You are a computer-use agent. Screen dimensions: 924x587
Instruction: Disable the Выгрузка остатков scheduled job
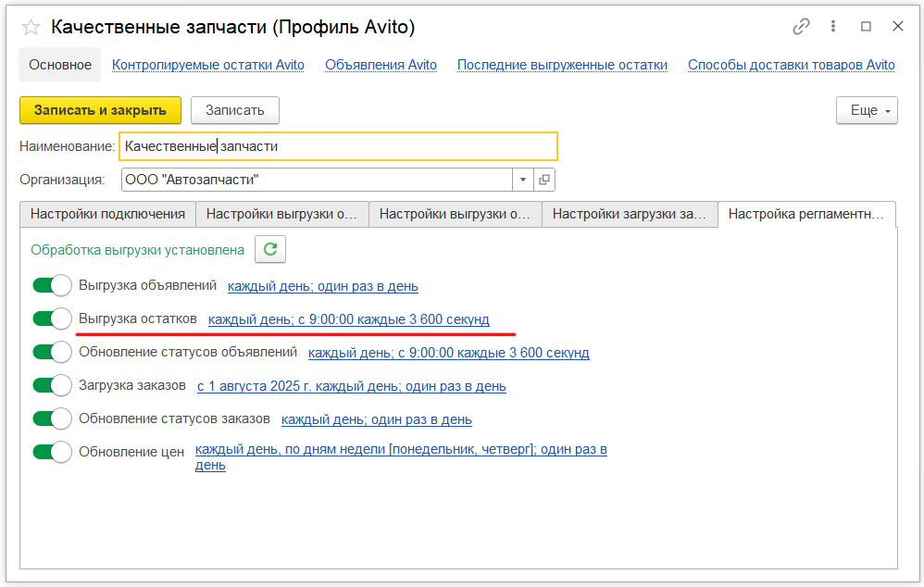coord(52,319)
